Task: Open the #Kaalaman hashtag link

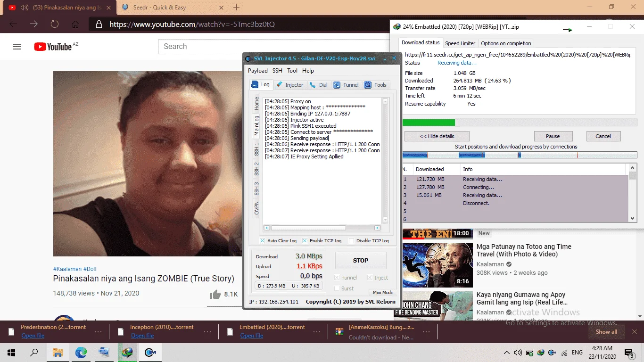Action: click(67, 269)
